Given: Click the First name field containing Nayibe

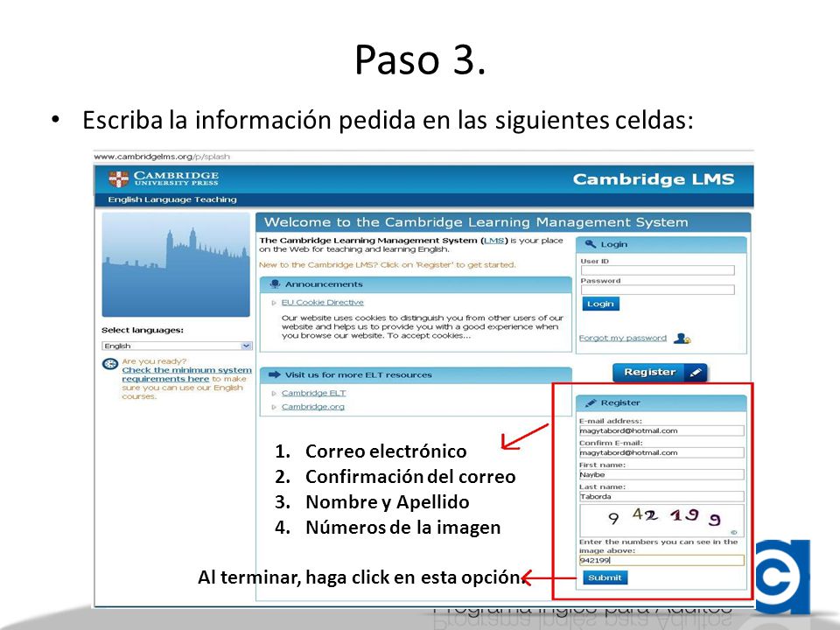Looking at the screenshot, I should point(661,474).
